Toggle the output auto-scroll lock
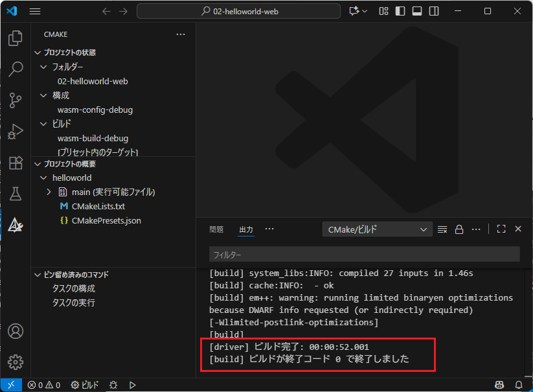Viewport: 533px width, 392px height. (x=459, y=229)
